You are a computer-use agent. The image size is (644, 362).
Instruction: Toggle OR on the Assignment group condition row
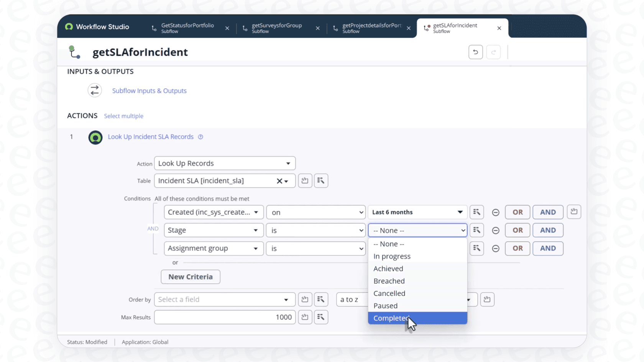(x=517, y=248)
